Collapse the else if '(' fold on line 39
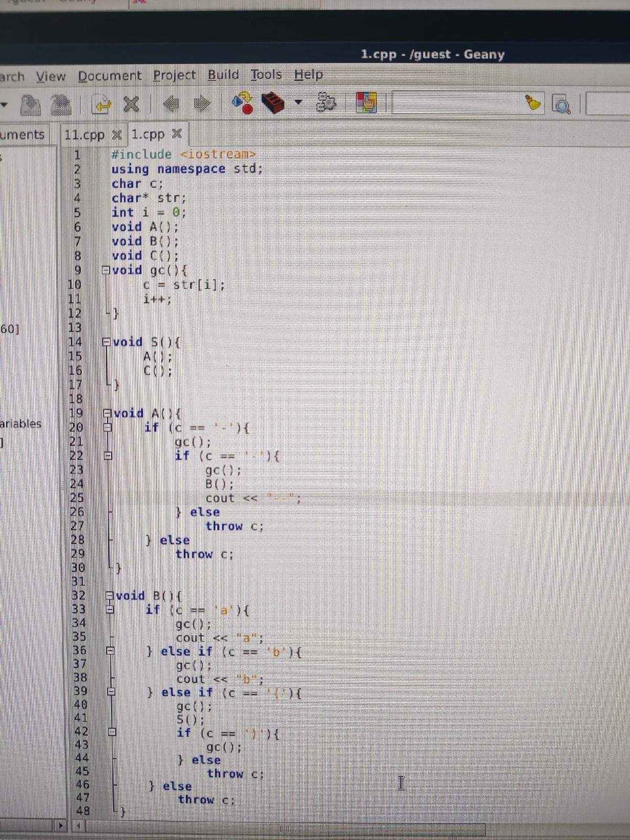The image size is (630, 840). [x=111, y=692]
